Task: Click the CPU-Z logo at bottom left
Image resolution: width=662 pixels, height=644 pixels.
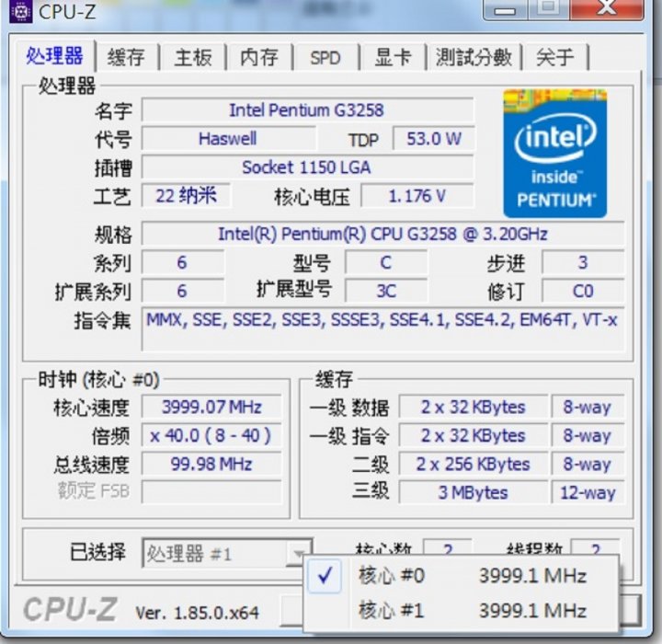Action: click(x=70, y=609)
